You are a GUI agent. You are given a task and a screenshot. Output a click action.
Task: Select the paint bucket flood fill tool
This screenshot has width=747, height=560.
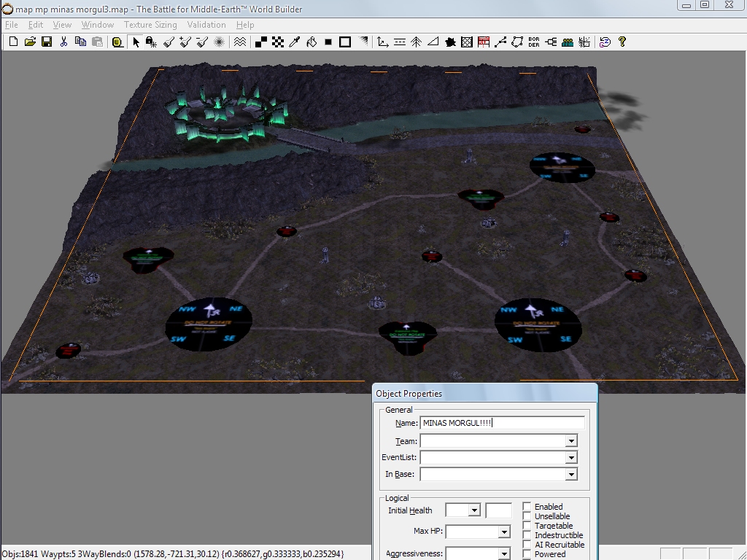(x=311, y=42)
